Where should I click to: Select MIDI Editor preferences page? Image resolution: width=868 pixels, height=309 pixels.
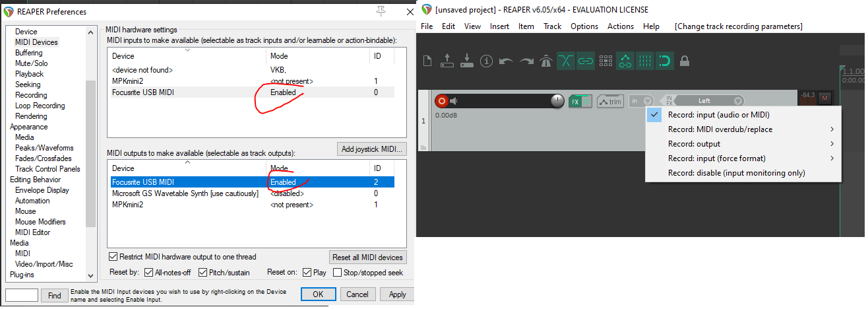(x=33, y=232)
